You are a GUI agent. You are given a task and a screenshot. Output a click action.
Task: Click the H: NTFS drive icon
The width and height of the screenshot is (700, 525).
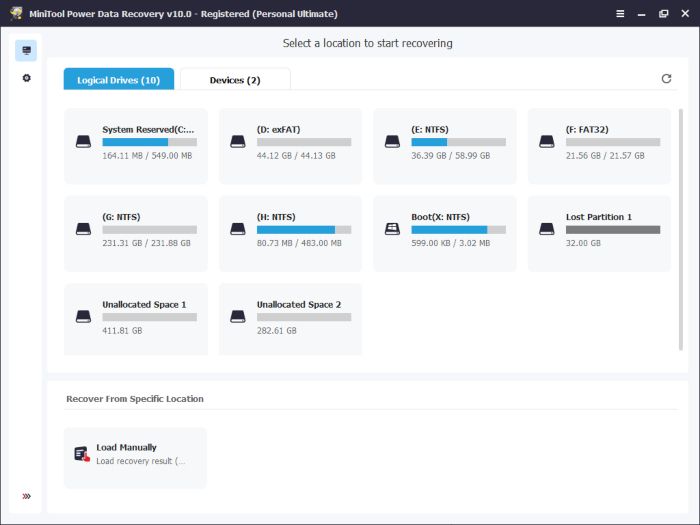(x=238, y=229)
